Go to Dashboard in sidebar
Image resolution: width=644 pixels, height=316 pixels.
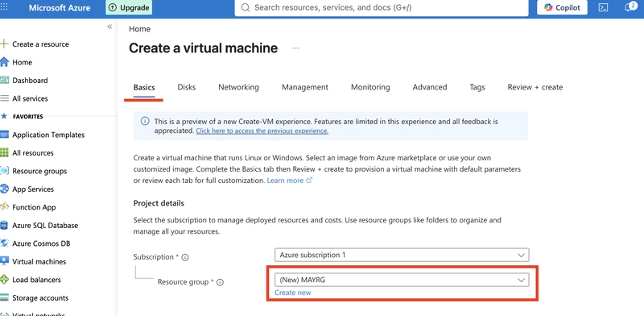point(30,81)
